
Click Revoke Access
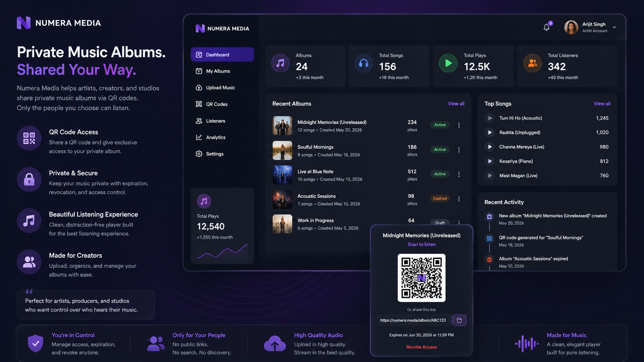(x=421, y=347)
